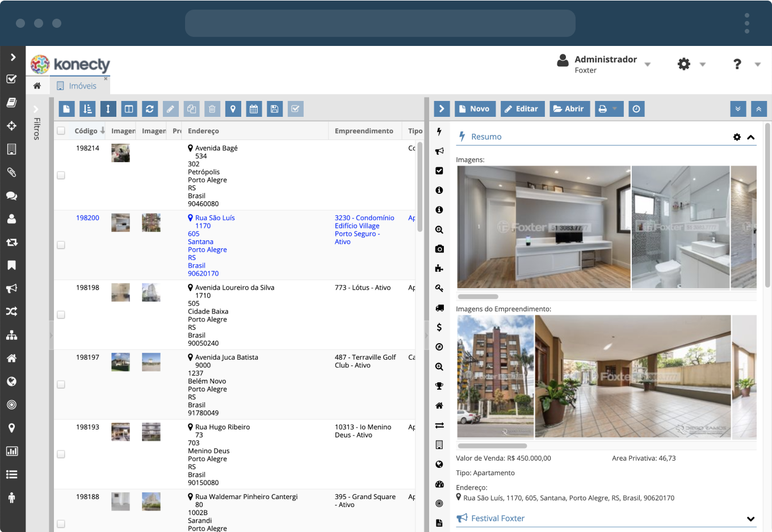The image size is (772, 532).
Task: Click the sort order toolbar icon
Action: click(x=87, y=109)
